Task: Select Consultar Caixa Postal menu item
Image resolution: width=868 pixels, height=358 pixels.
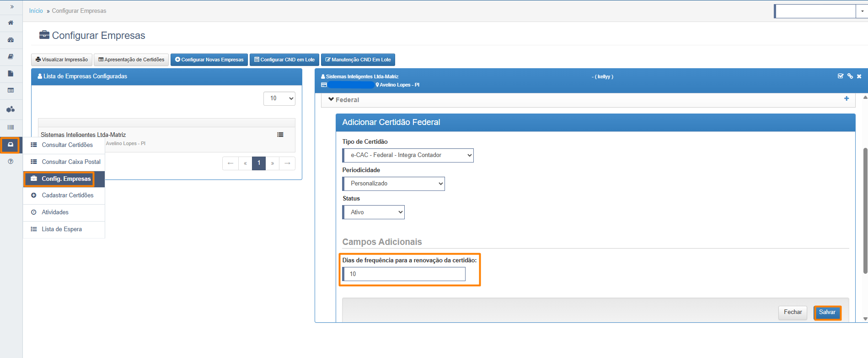Action: (x=71, y=162)
